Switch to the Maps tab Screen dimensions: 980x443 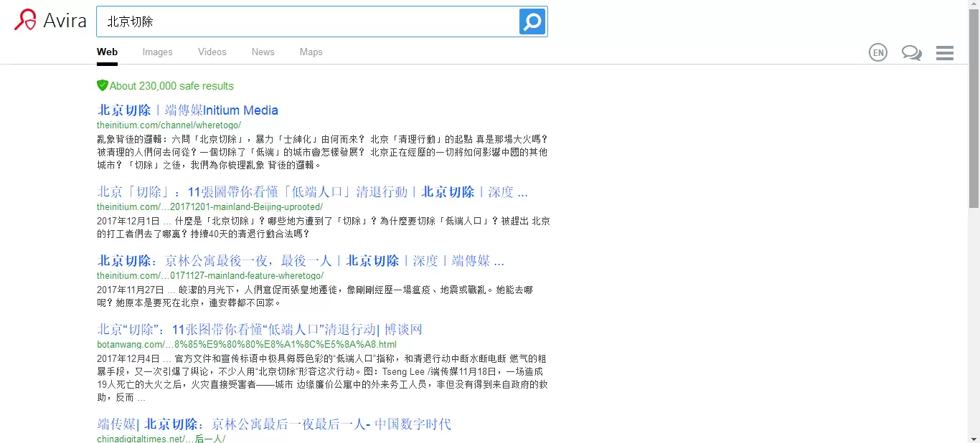tap(311, 52)
